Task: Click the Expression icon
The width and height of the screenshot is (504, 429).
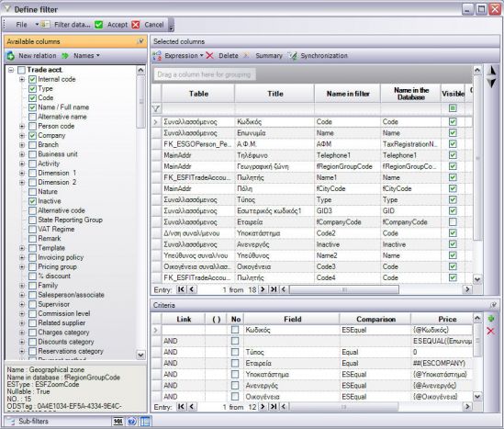Action: 157,56
